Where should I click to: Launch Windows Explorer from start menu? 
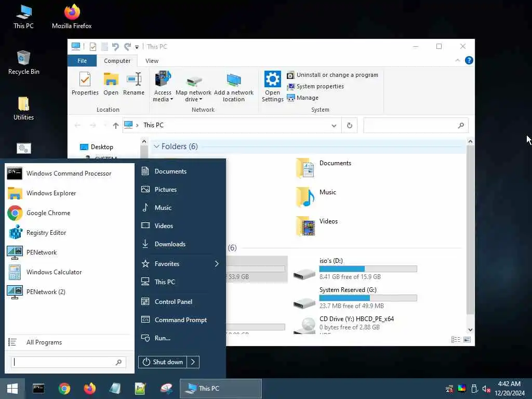pyautogui.click(x=69, y=193)
